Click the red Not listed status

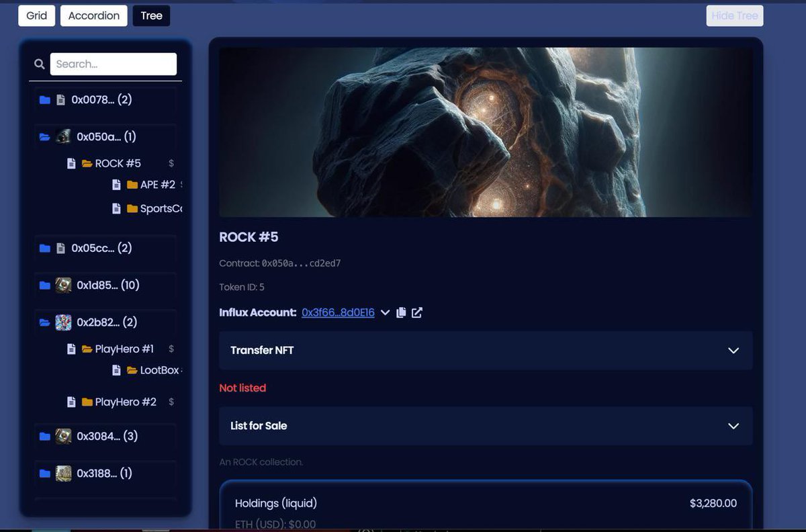click(242, 388)
